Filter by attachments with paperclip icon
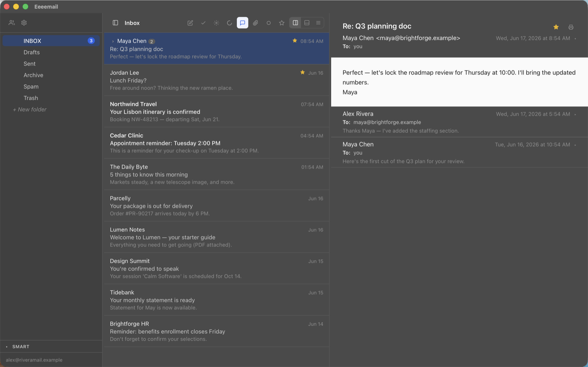The width and height of the screenshot is (588, 367). [256, 23]
